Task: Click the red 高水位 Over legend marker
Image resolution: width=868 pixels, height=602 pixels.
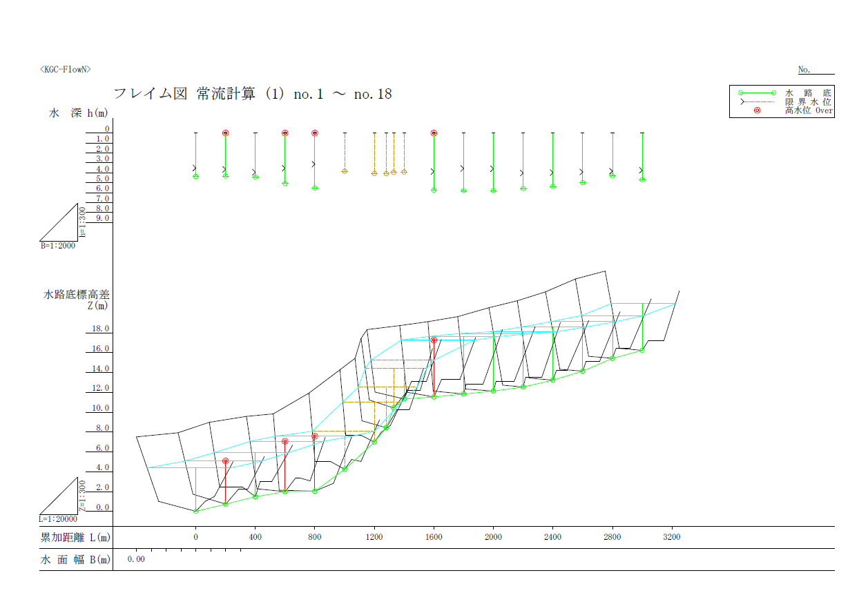Action: (757, 110)
